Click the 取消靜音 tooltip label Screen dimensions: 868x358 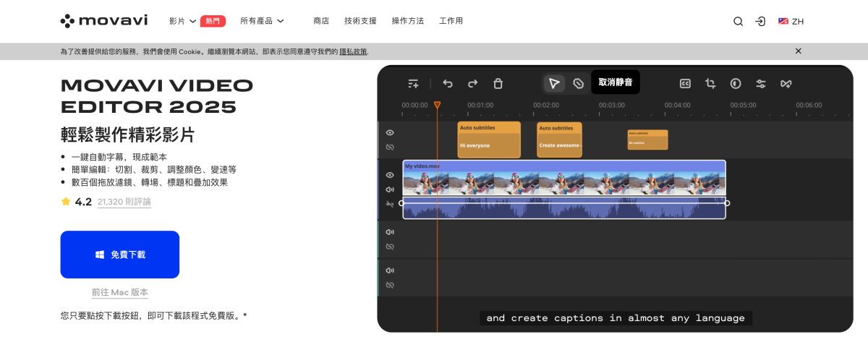coord(616,82)
